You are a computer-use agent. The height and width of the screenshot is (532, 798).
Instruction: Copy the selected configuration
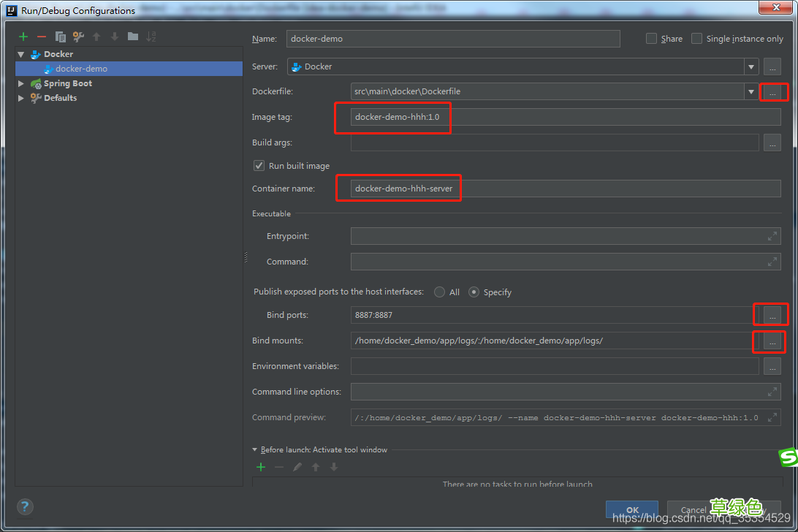(61, 37)
